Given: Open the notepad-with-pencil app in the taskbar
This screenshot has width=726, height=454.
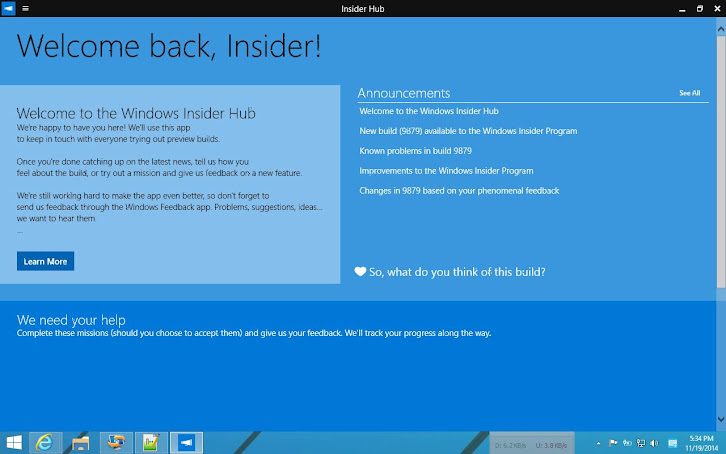Looking at the screenshot, I should click(x=151, y=443).
